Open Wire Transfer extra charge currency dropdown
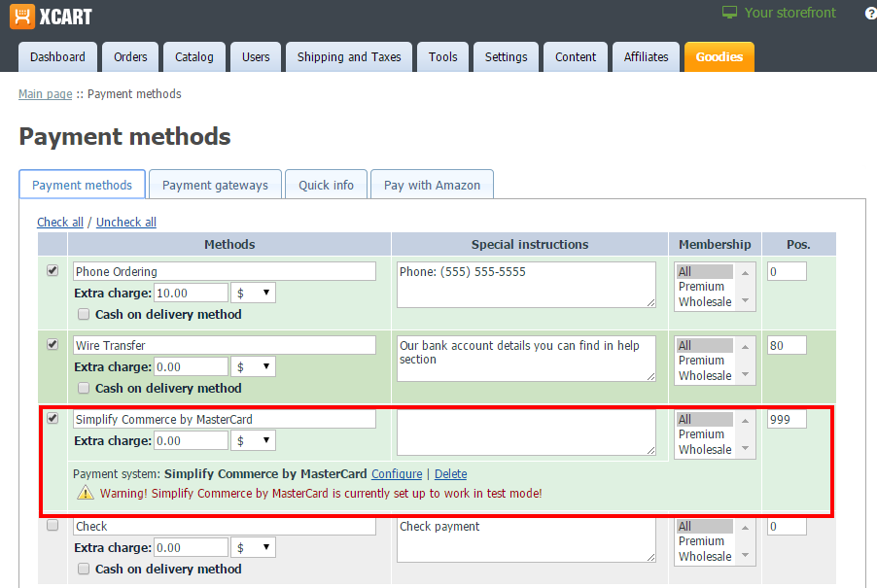Screen dimensions: 877x588 254,366
